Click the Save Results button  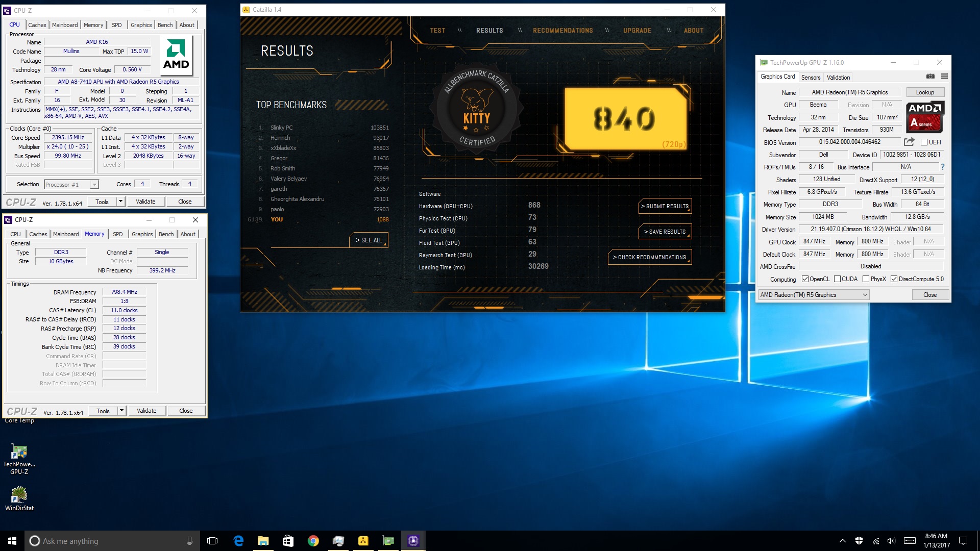coord(665,232)
